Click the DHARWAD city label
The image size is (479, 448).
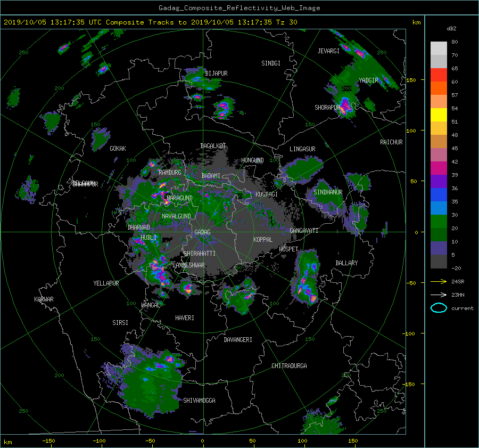coord(139,227)
